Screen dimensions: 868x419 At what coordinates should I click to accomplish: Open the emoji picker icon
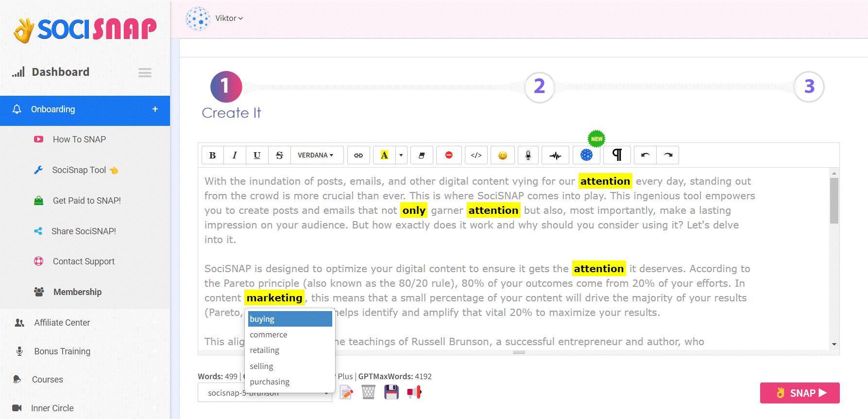503,155
